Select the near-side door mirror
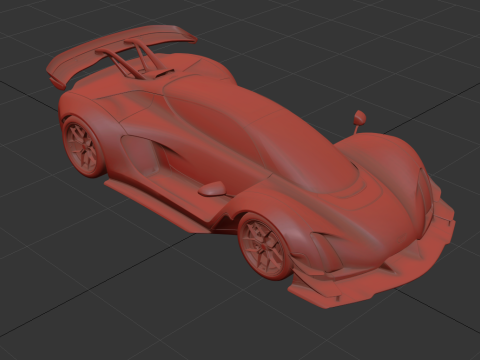 click(212, 189)
